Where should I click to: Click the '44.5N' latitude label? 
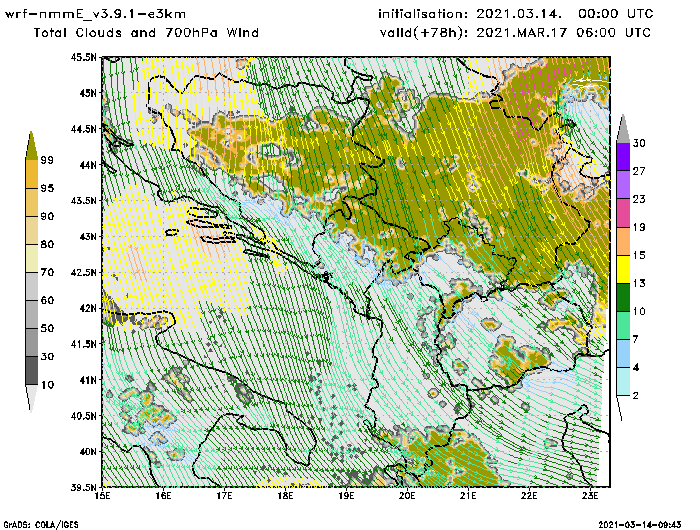coord(83,129)
